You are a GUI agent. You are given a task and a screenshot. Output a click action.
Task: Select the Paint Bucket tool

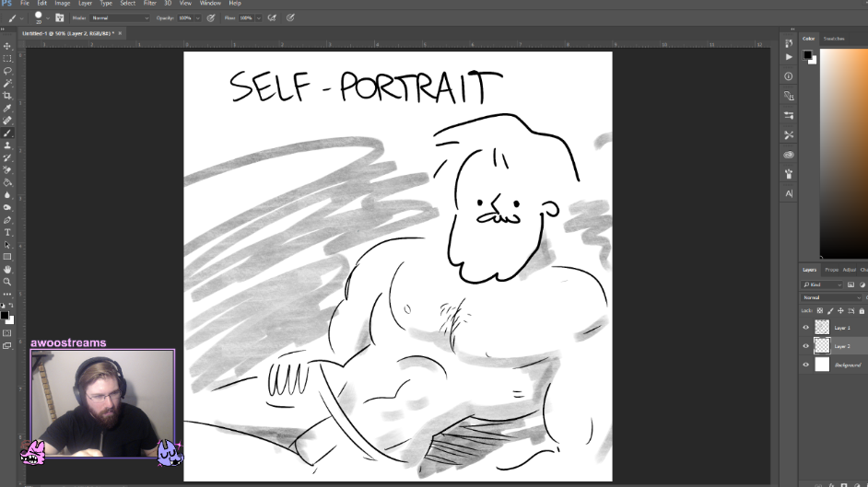(x=7, y=183)
